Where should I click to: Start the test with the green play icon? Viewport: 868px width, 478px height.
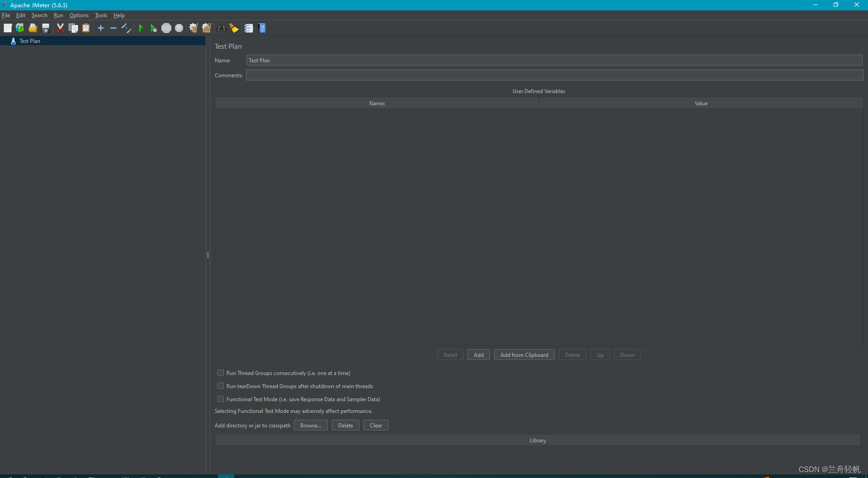tap(141, 28)
